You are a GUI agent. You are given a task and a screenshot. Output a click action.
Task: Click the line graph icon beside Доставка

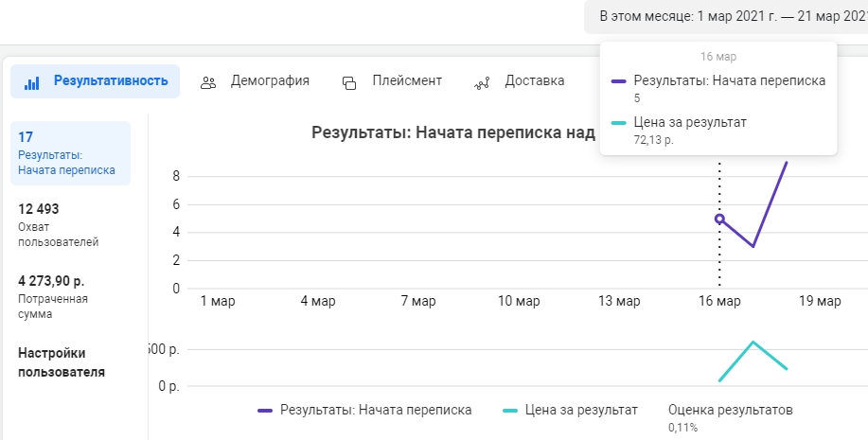tap(482, 83)
